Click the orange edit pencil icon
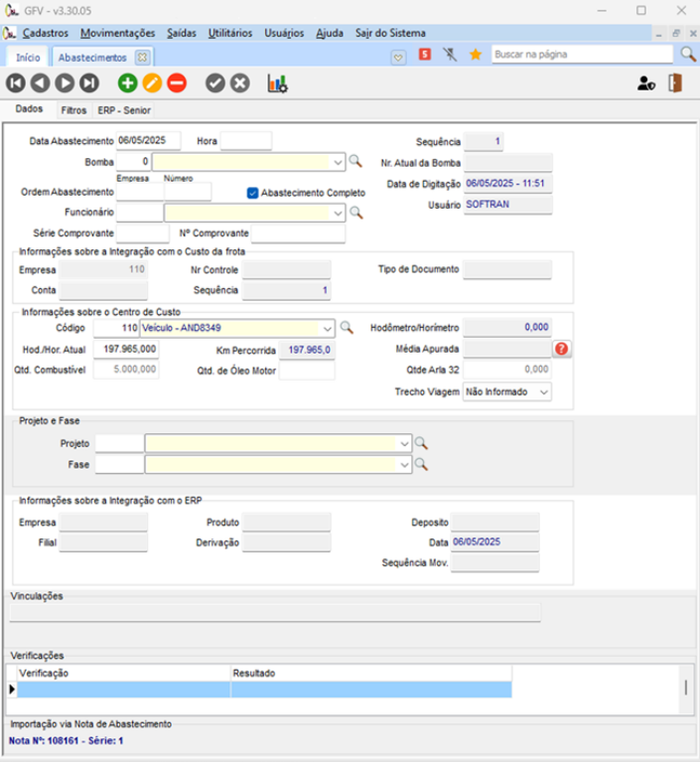This screenshot has width=700, height=762. pos(152,84)
